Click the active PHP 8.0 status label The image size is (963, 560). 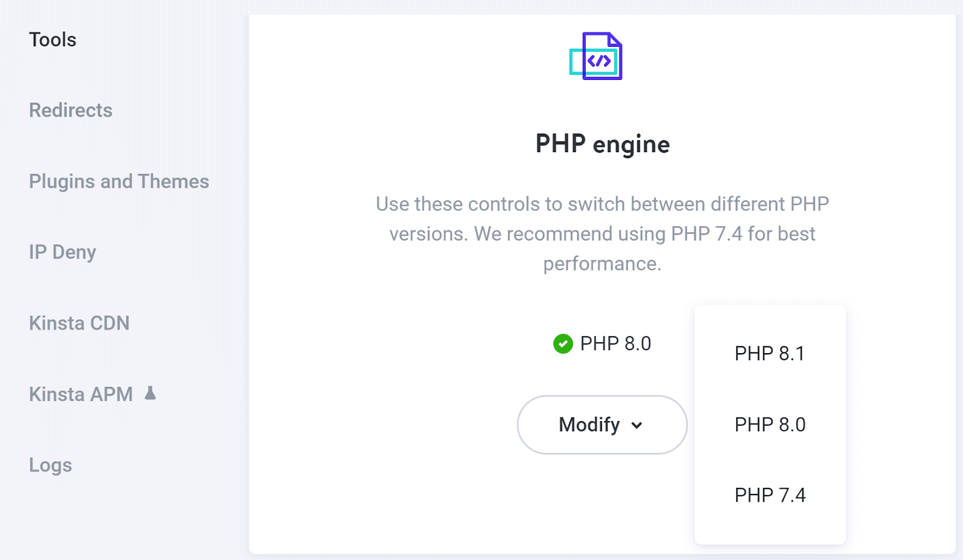pos(615,343)
